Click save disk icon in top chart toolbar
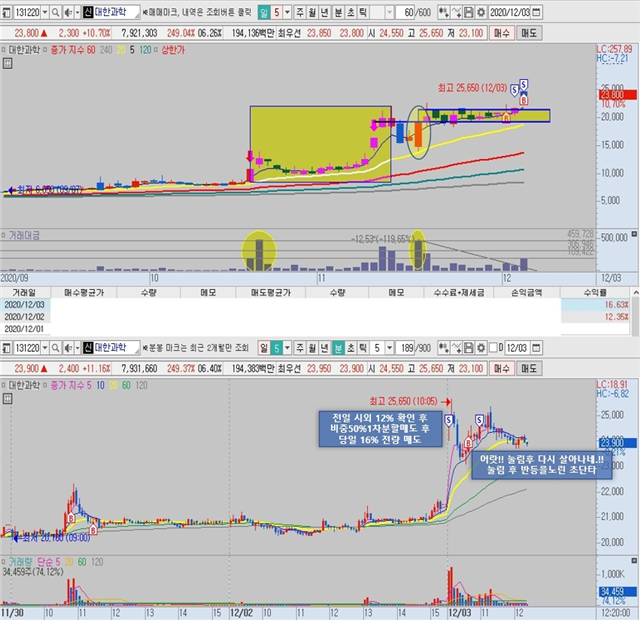The width and height of the screenshot is (640, 620). [469, 13]
